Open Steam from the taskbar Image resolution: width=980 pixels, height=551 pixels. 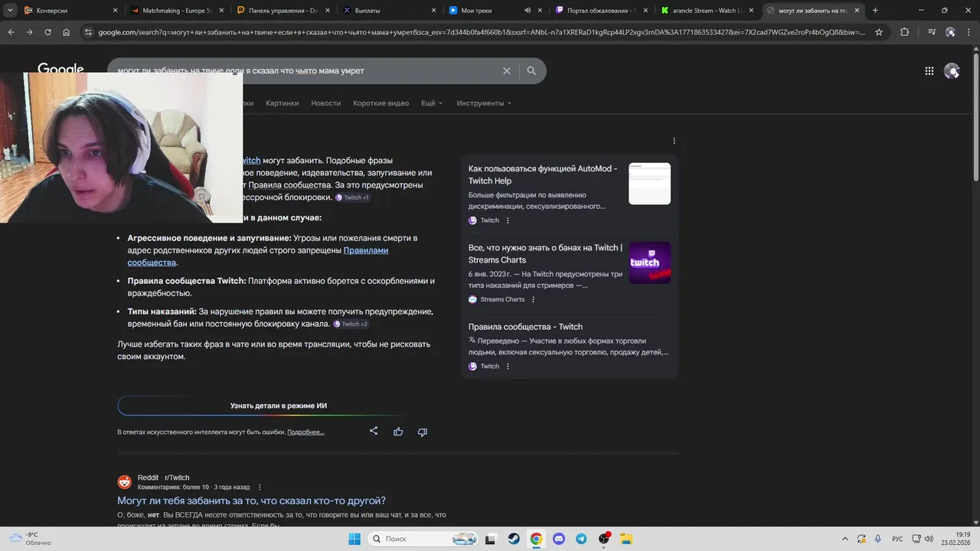[514, 539]
